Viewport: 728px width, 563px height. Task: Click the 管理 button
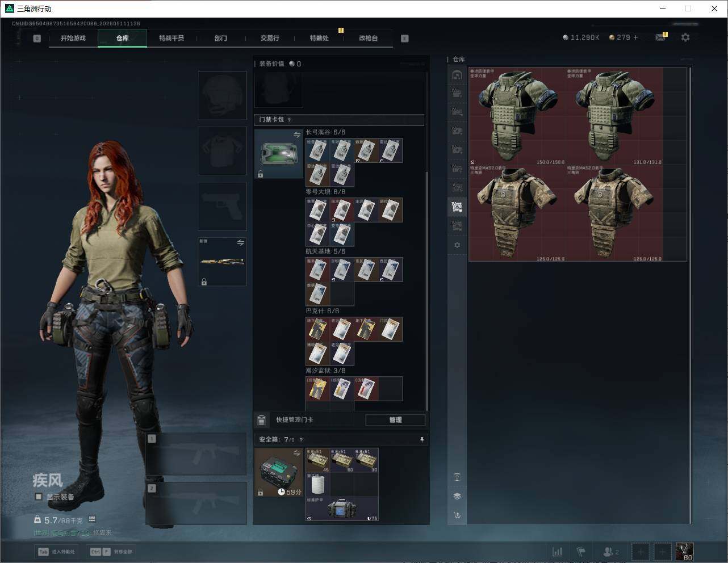click(395, 420)
